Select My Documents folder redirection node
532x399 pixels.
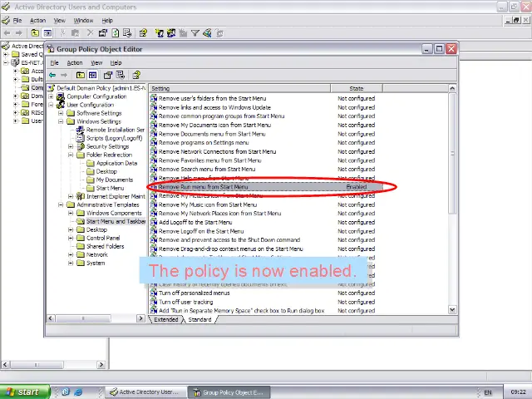pyautogui.click(x=115, y=180)
